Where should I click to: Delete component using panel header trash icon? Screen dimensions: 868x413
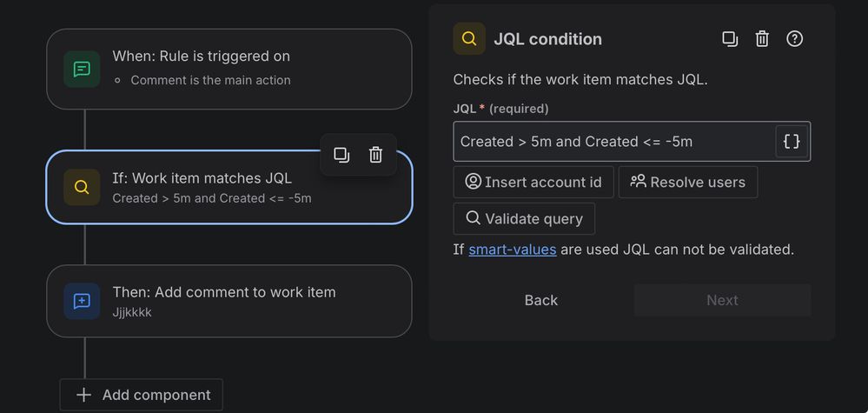(762, 39)
